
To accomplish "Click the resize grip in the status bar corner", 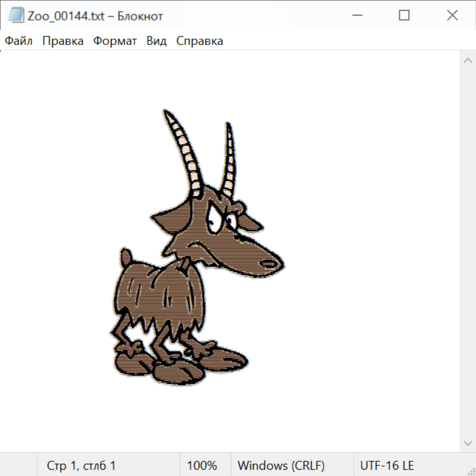I will click(471, 471).
